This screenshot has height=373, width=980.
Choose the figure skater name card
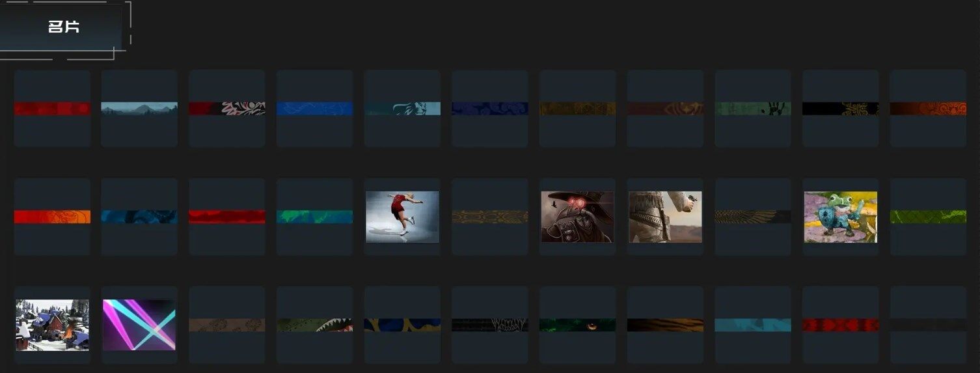pos(402,217)
